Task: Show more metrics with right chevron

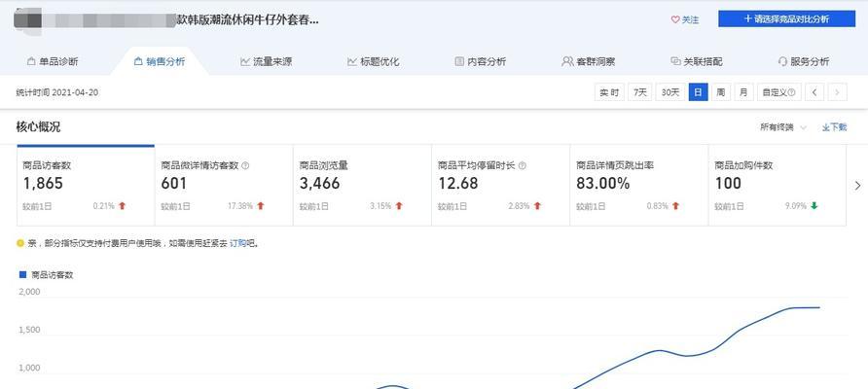Action: coord(857,186)
